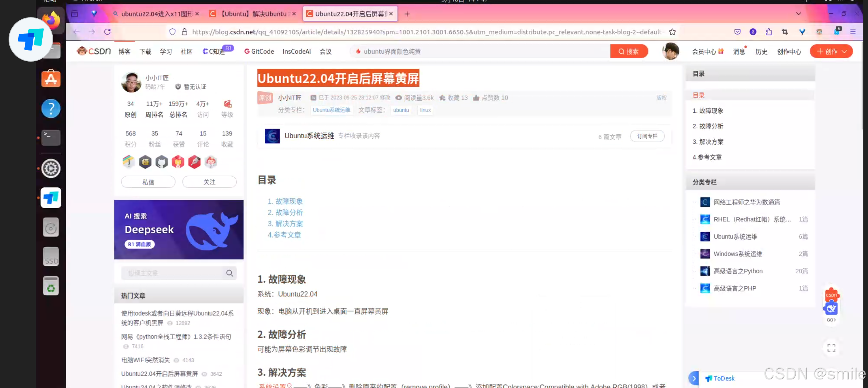Jump to 3. 解决方案 in article contents

click(285, 224)
